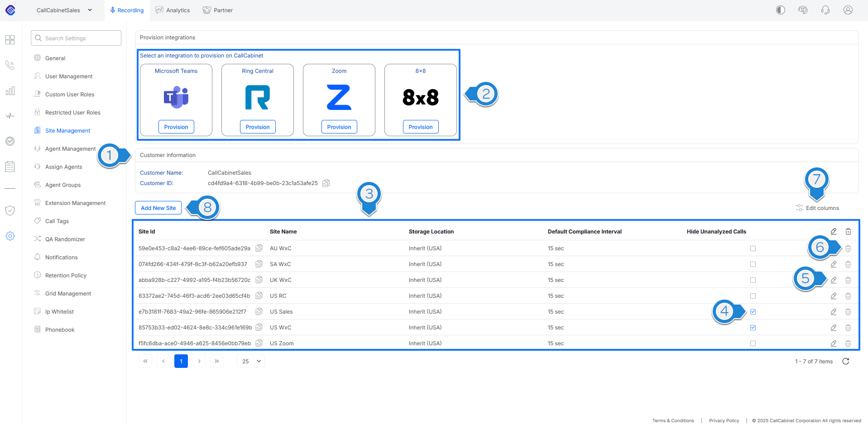Screen dimensions: 868x424
Task: Delete the UK WxC site row
Action: pyautogui.click(x=848, y=280)
